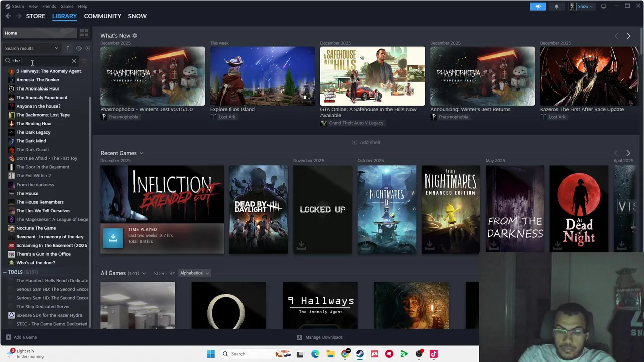Open the Help menu

click(x=83, y=6)
